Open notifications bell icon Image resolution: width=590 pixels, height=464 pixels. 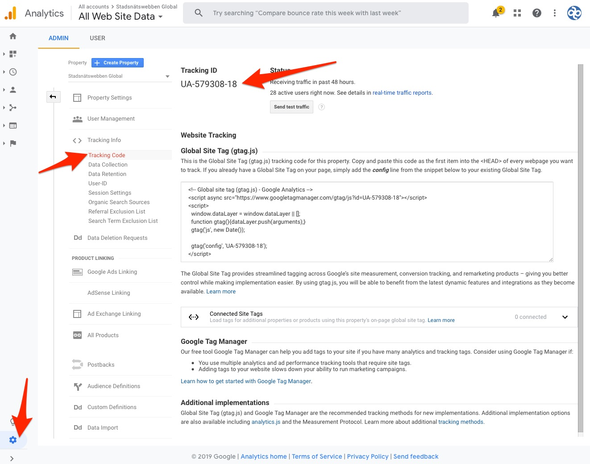click(497, 13)
